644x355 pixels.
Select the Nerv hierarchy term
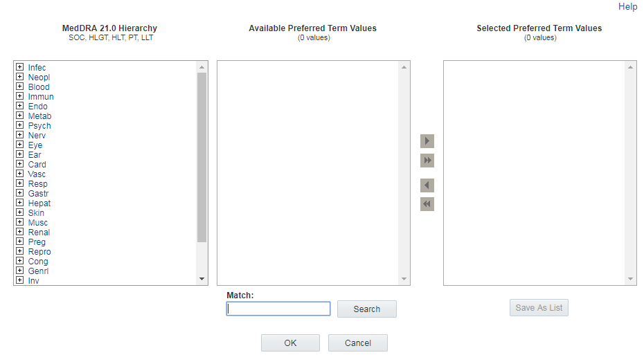pos(37,136)
